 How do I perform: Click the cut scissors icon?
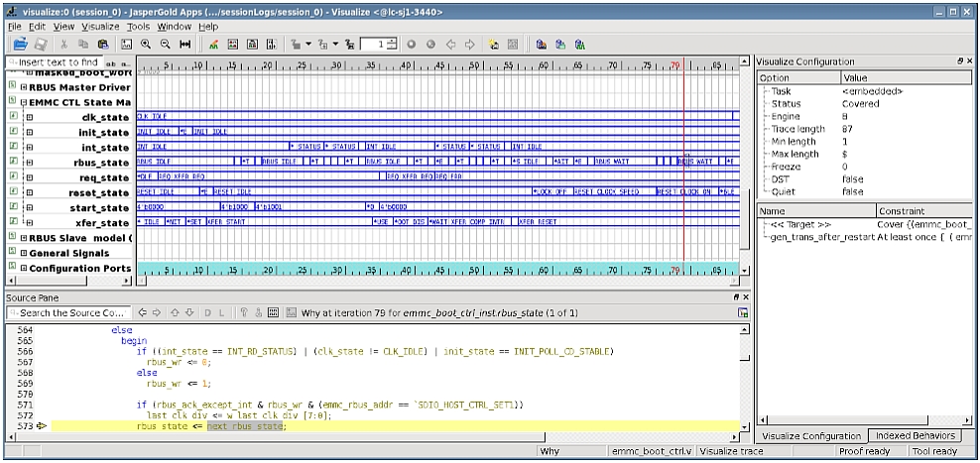point(64,45)
